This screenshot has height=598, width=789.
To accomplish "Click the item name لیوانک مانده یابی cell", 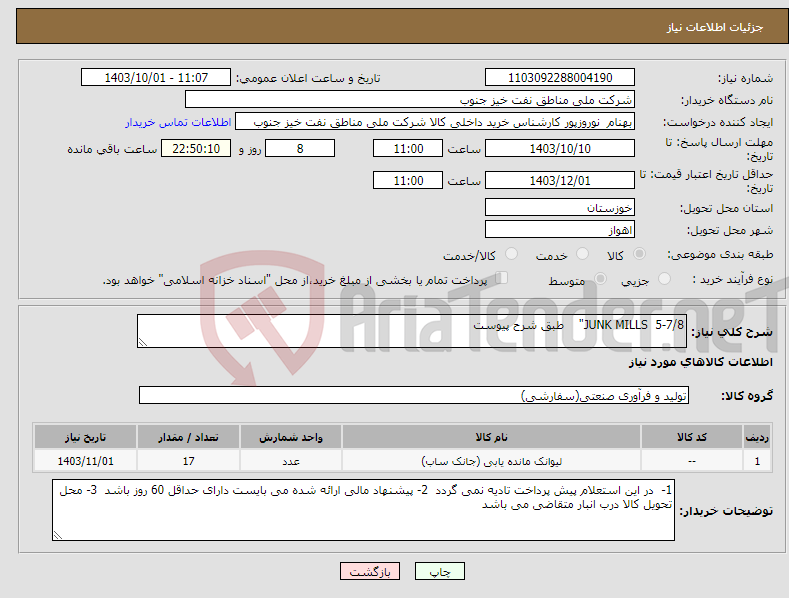I will pos(491,461).
